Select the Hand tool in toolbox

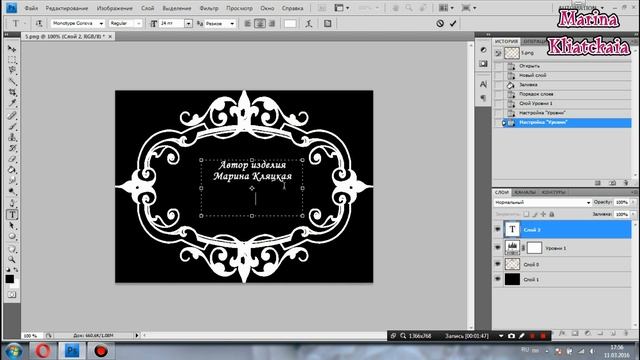12,249
